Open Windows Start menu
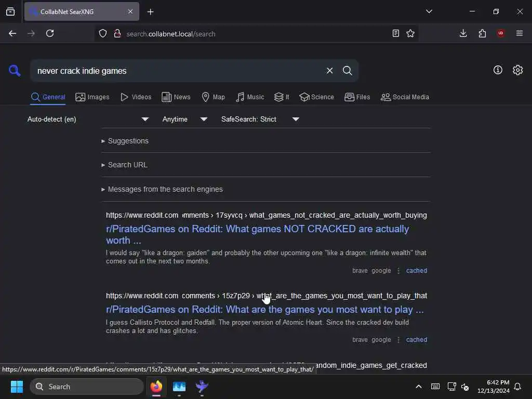Image resolution: width=532 pixels, height=399 pixels. tap(17, 387)
